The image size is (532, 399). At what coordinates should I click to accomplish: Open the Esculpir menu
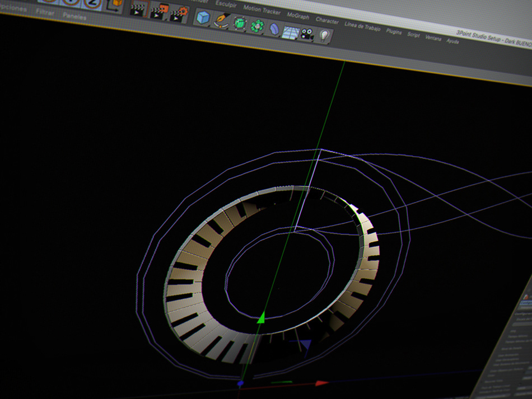tap(226, 4)
